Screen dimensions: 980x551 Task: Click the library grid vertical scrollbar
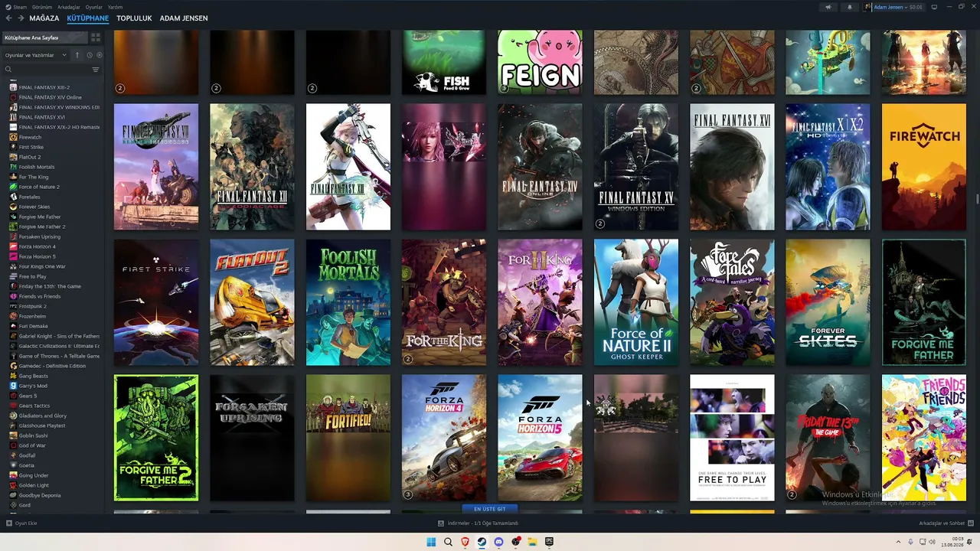click(977, 199)
